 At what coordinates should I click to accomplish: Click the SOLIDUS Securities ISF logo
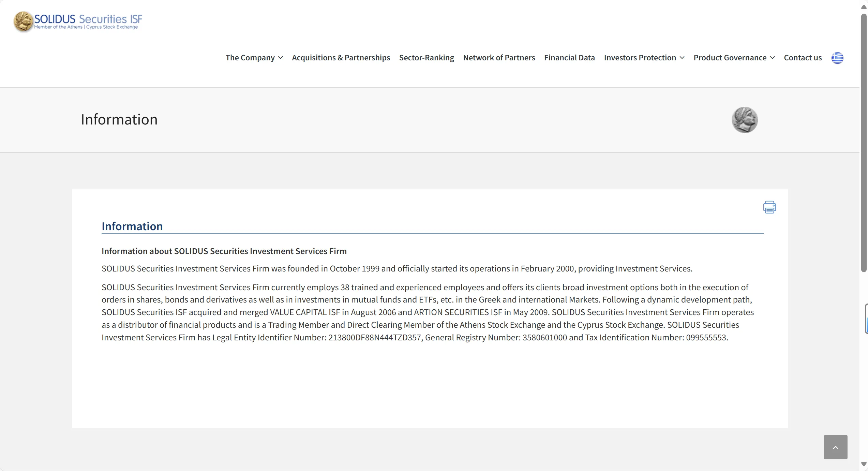78,21
